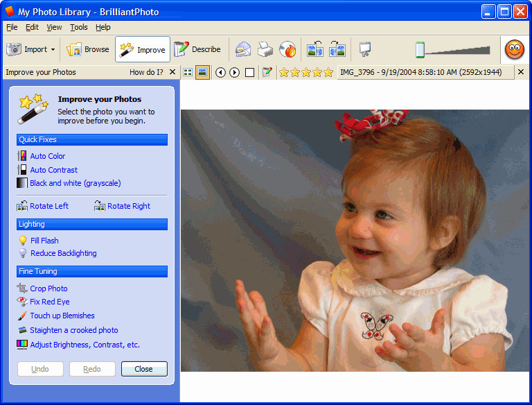
Task: Go to the next photo
Action: (234, 72)
